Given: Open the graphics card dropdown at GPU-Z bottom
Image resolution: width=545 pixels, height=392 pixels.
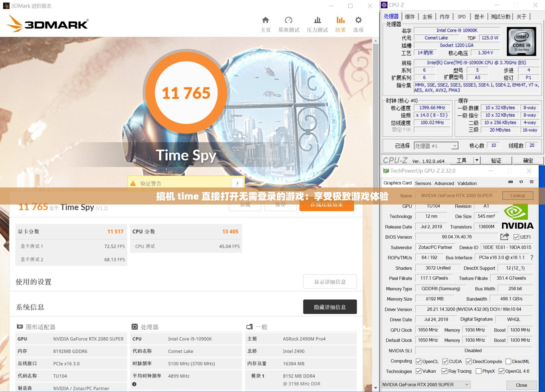Looking at the screenshot, I should pos(466,385).
